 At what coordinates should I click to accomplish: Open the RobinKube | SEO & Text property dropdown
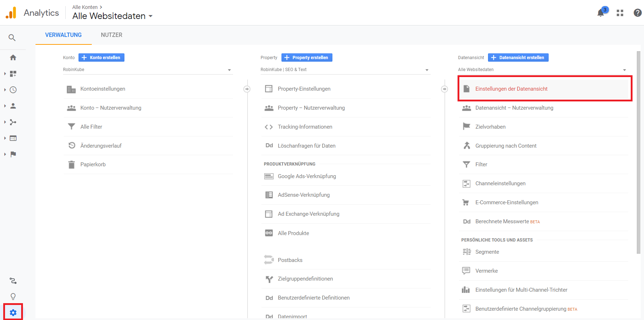point(345,70)
